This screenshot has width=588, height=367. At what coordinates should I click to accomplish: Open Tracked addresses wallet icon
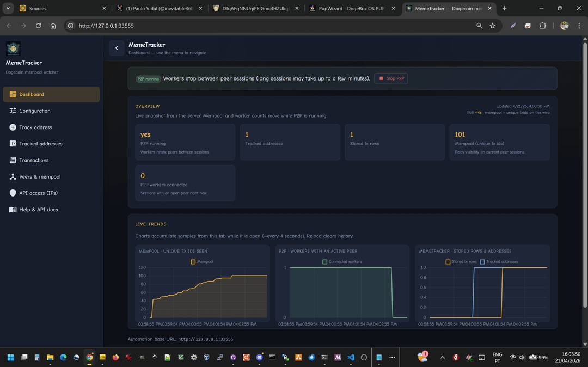(x=13, y=144)
